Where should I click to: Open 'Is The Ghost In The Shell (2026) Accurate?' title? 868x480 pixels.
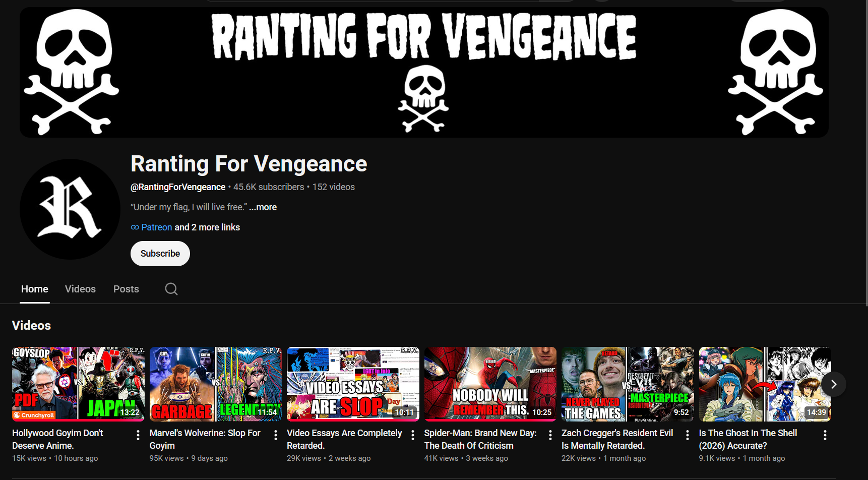[748, 439]
